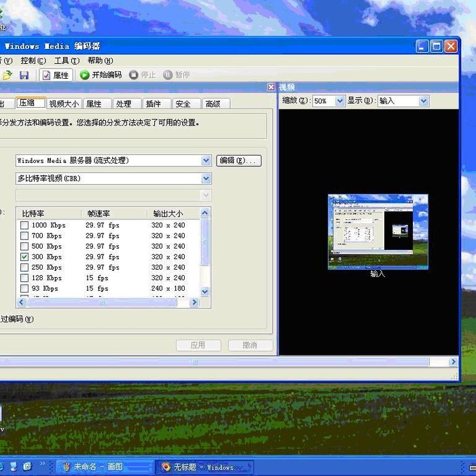Open the 工具(T) menu

click(67, 60)
